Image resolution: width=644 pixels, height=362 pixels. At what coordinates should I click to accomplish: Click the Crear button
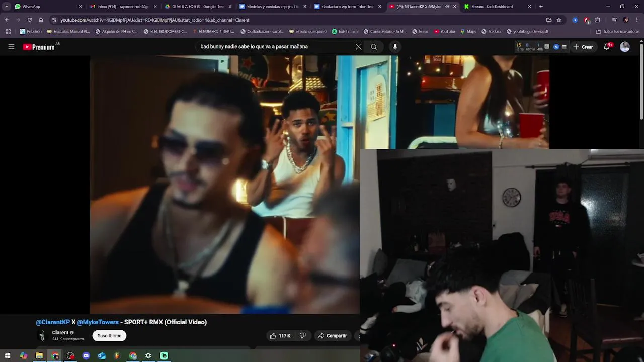point(583,47)
